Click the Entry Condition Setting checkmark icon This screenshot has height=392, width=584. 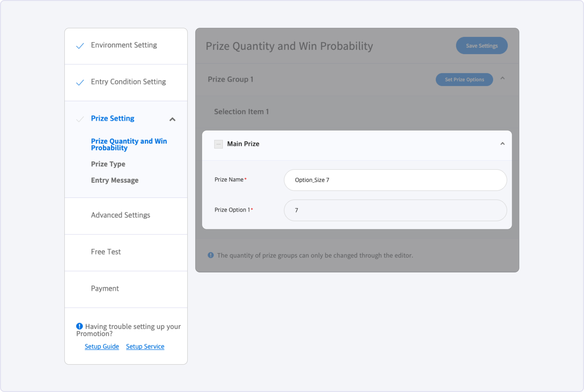coord(80,82)
